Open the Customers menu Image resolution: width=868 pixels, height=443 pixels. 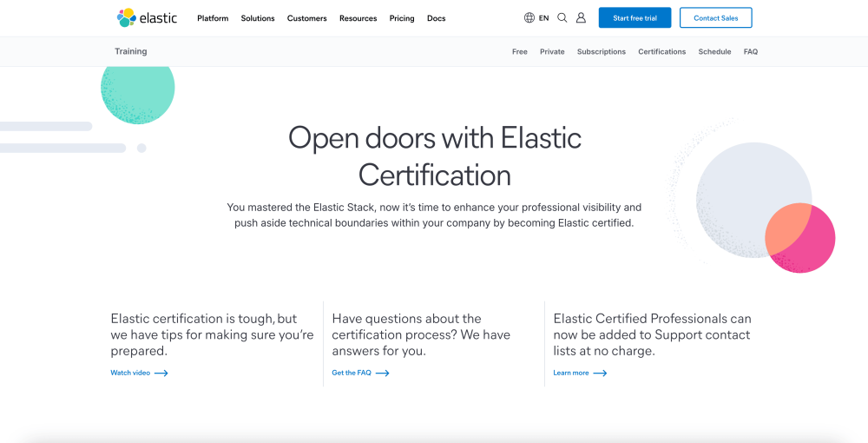[306, 18]
